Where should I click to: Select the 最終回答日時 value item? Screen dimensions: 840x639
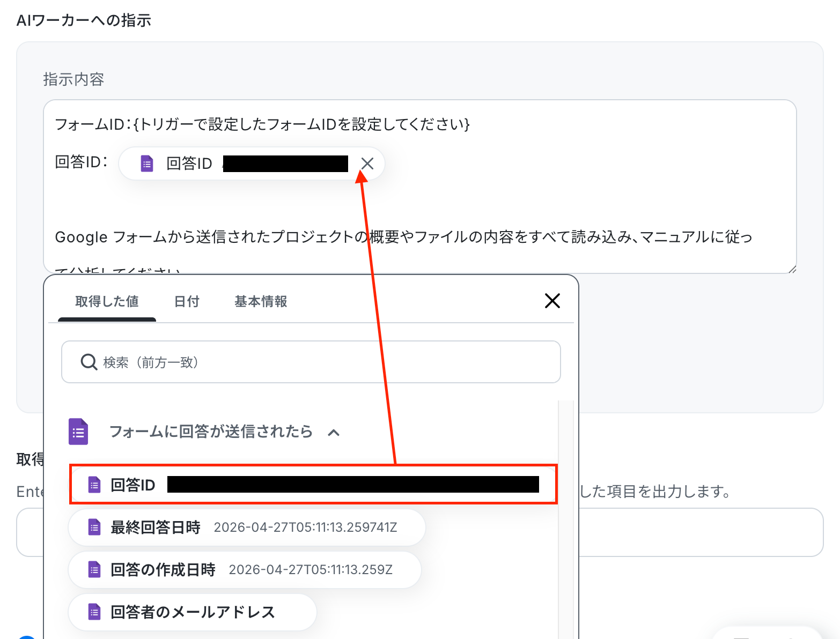click(247, 527)
